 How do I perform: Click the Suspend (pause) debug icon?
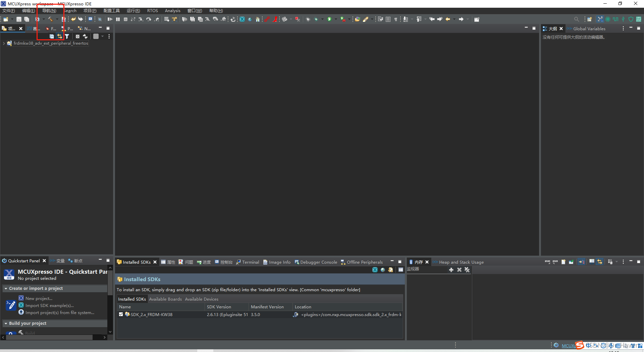click(x=118, y=19)
